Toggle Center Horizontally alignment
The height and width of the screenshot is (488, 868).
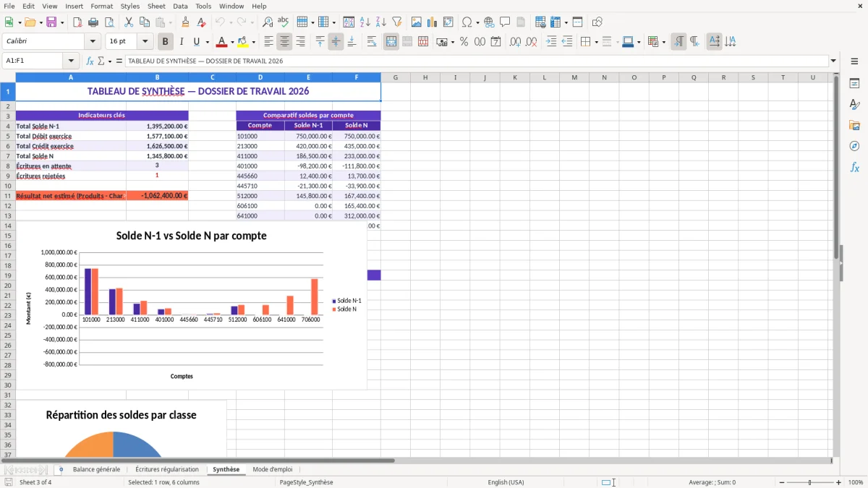point(285,42)
